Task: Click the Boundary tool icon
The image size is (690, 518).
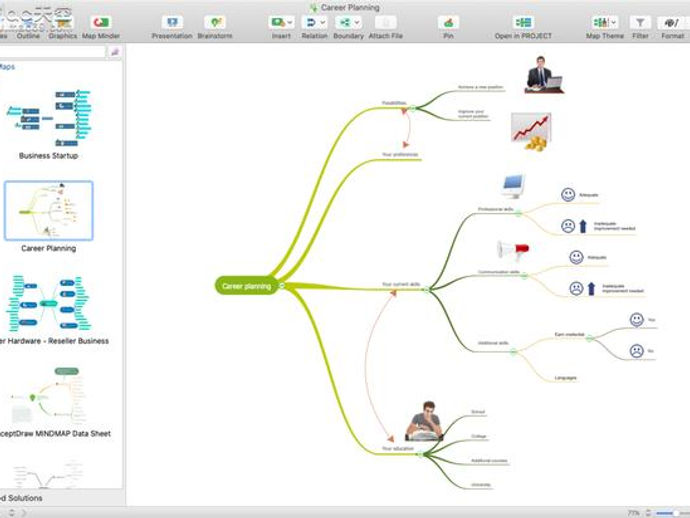Action: pyautogui.click(x=345, y=22)
